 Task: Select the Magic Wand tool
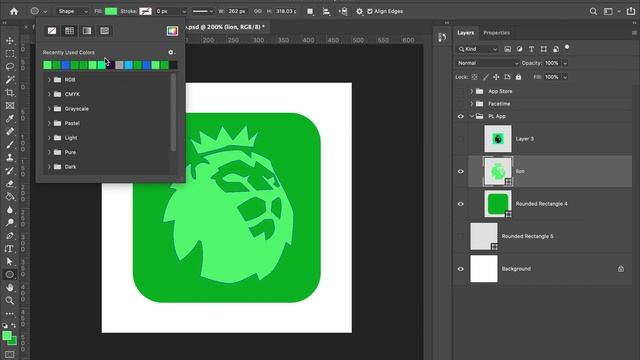click(10, 80)
